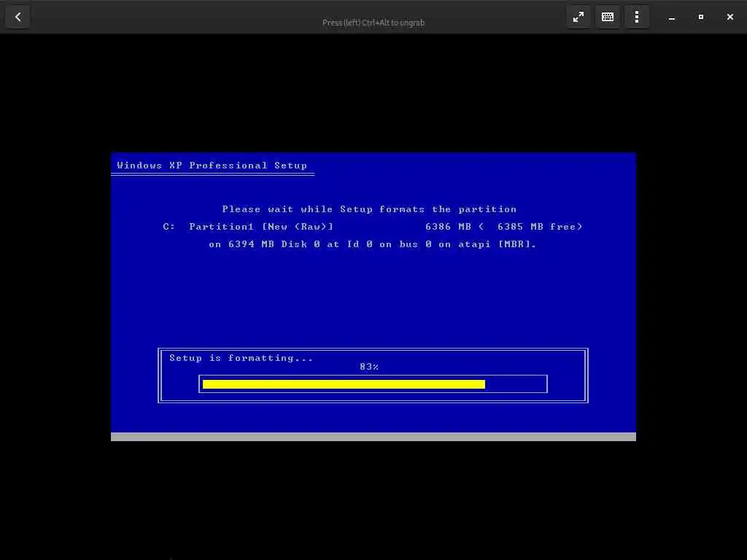Click the gray status bar at setup bottom

pyautogui.click(x=373, y=437)
